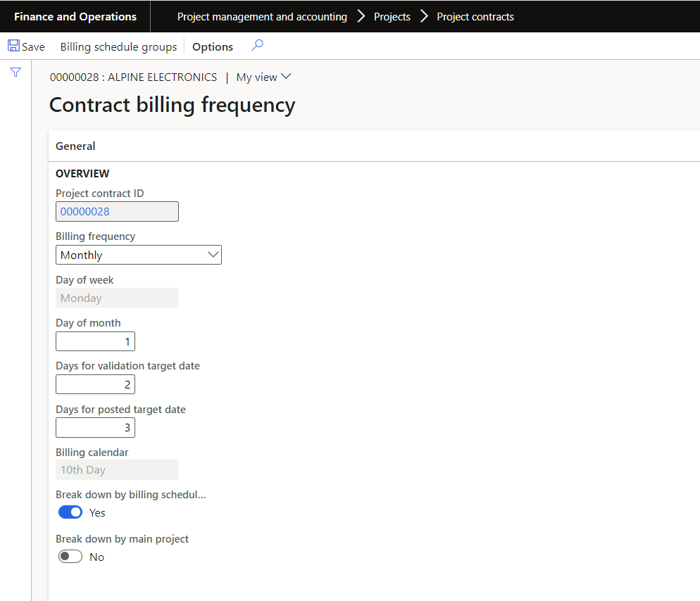Open the Options menu
Image resolution: width=700 pixels, height=601 pixels.
[213, 47]
